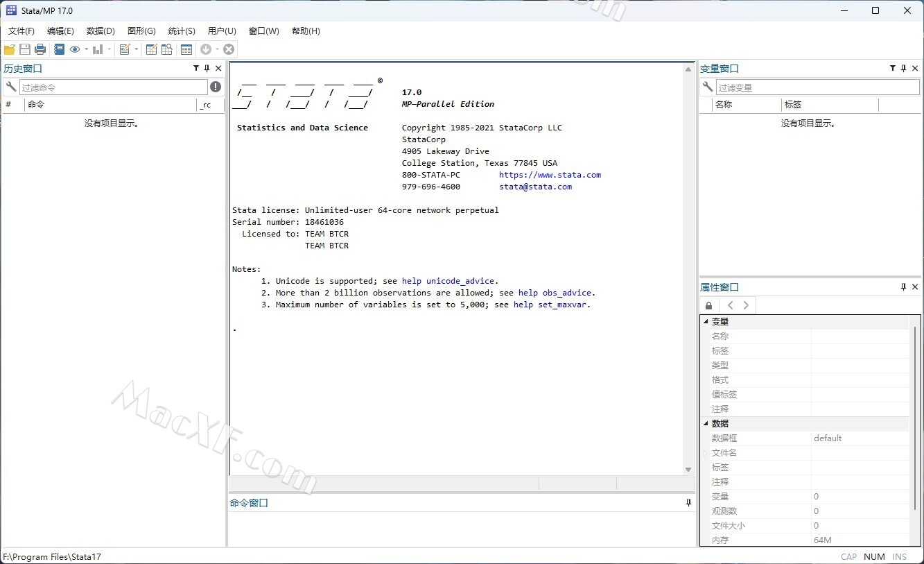The image size is (924, 564).
Task: Open the Log notebook icon
Action: (59, 49)
